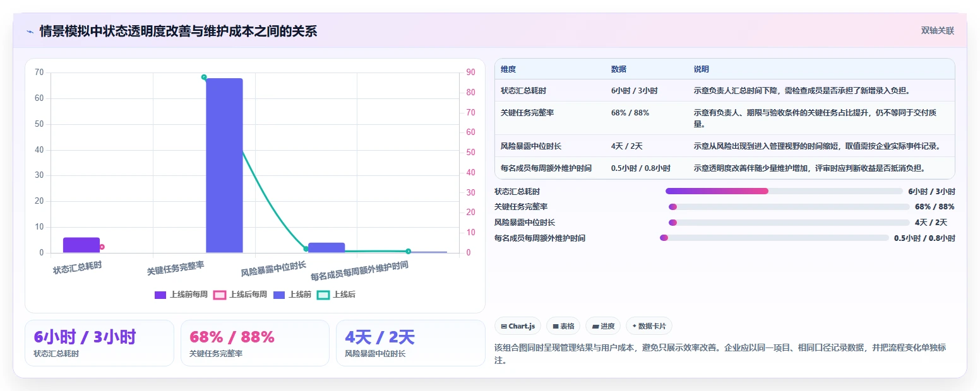Select the Chart.js tag
This screenshot has height=391, width=980.
pyautogui.click(x=518, y=326)
